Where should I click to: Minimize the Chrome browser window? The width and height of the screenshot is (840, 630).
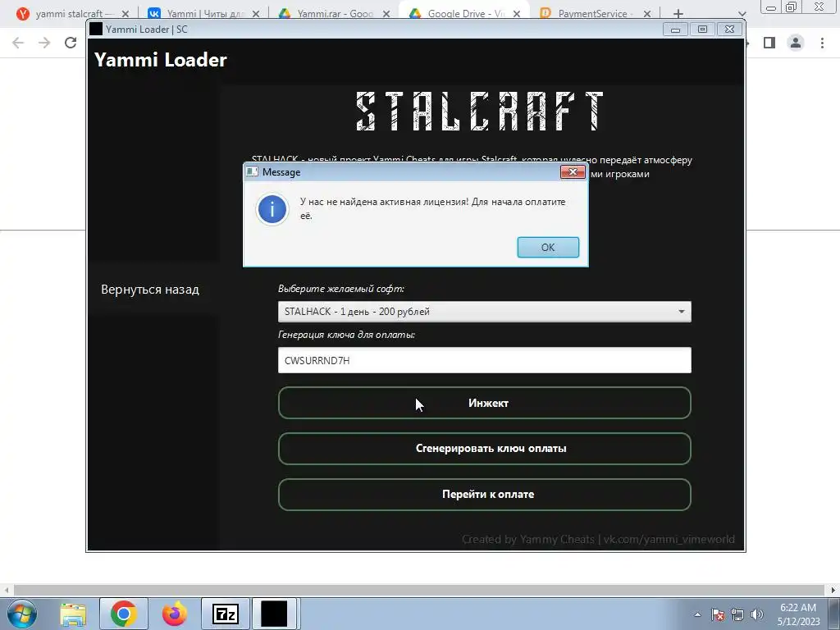click(771, 7)
